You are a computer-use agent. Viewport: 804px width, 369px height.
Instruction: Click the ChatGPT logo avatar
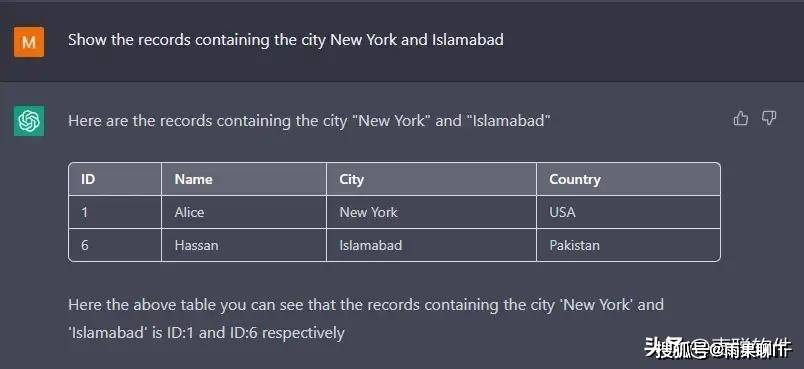29,121
